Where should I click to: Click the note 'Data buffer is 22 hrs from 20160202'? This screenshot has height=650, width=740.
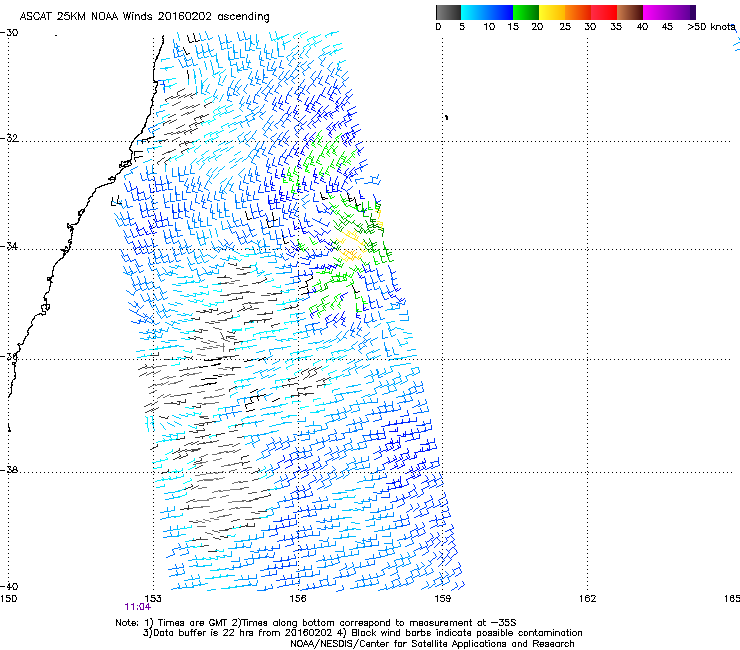243,633
